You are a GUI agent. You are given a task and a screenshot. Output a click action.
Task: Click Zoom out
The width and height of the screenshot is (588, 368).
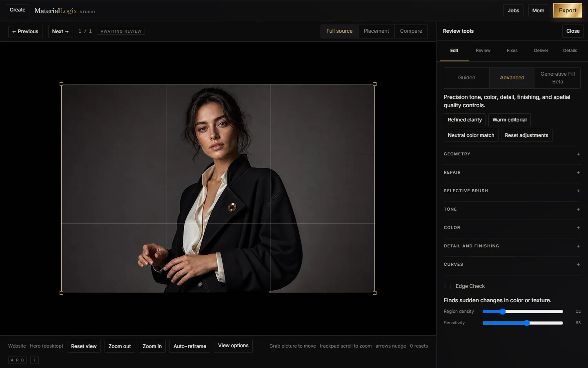pos(120,346)
